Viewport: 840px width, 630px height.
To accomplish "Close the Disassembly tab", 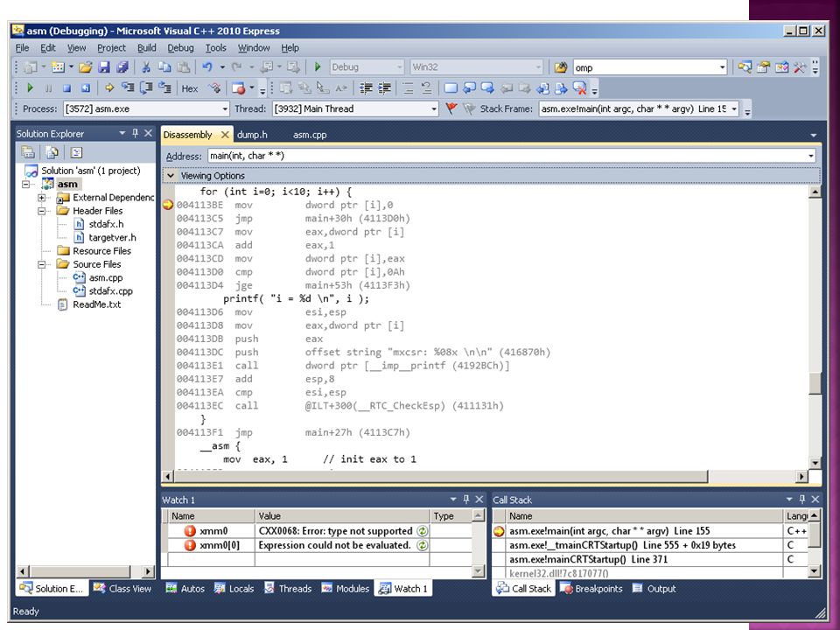I will click(225, 135).
